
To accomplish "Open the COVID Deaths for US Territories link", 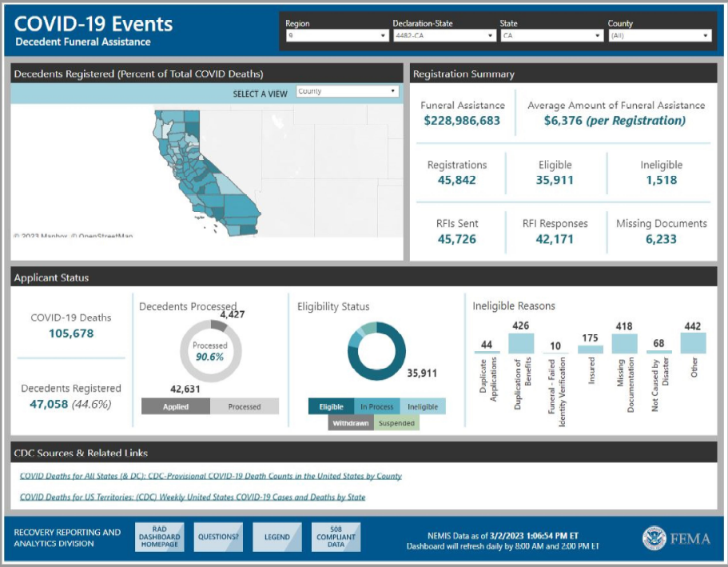I will [x=192, y=497].
